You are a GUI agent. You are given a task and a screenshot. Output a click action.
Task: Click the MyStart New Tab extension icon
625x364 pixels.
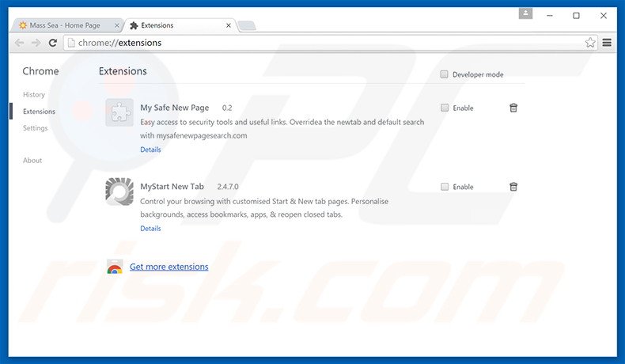click(x=119, y=191)
